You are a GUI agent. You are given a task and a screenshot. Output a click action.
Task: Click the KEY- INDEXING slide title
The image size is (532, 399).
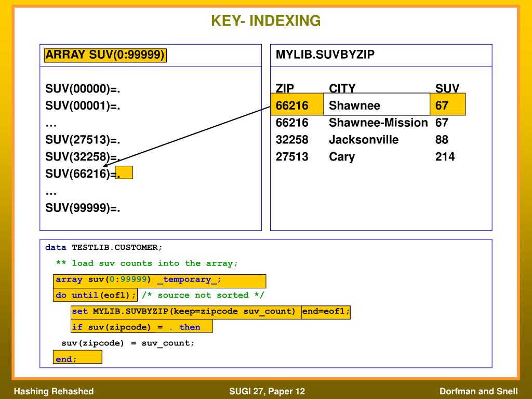coord(265,21)
